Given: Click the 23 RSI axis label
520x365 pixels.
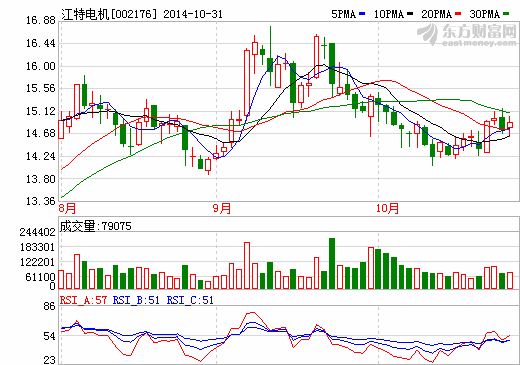Looking at the screenshot, I should 49,360.
